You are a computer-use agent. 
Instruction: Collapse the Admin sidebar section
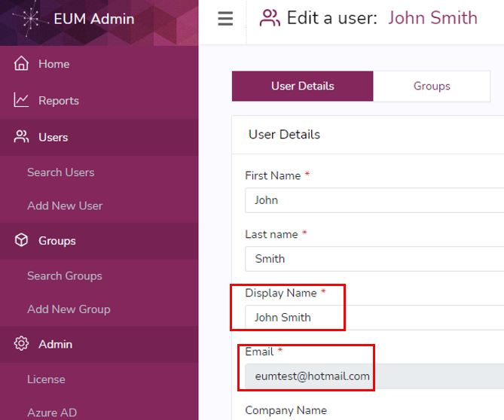(x=99, y=344)
